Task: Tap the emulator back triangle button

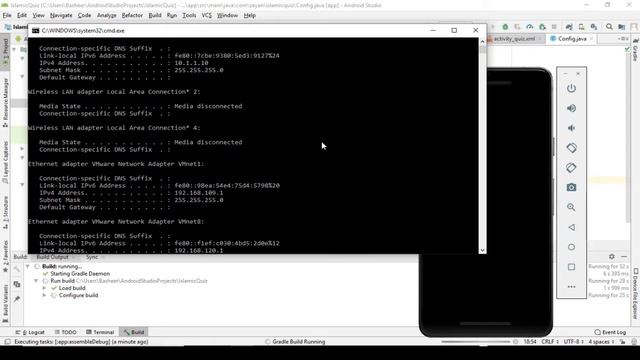Action: pos(571,227)
